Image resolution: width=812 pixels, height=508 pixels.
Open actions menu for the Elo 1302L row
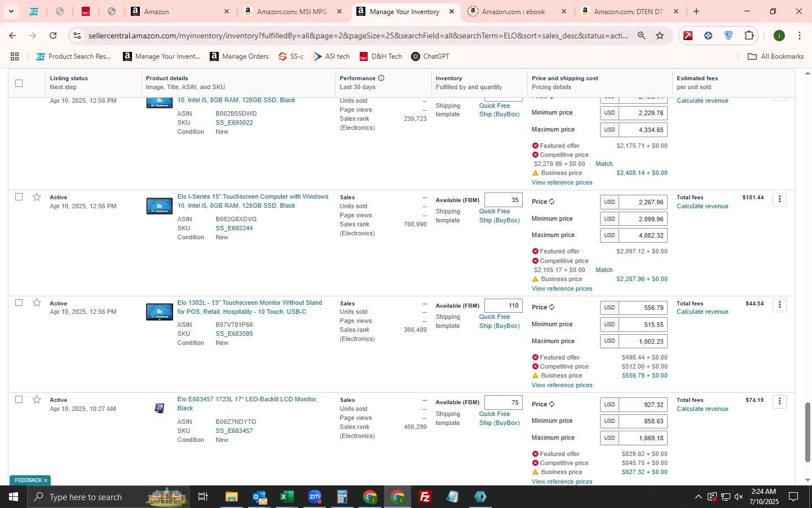pos(779,305)
